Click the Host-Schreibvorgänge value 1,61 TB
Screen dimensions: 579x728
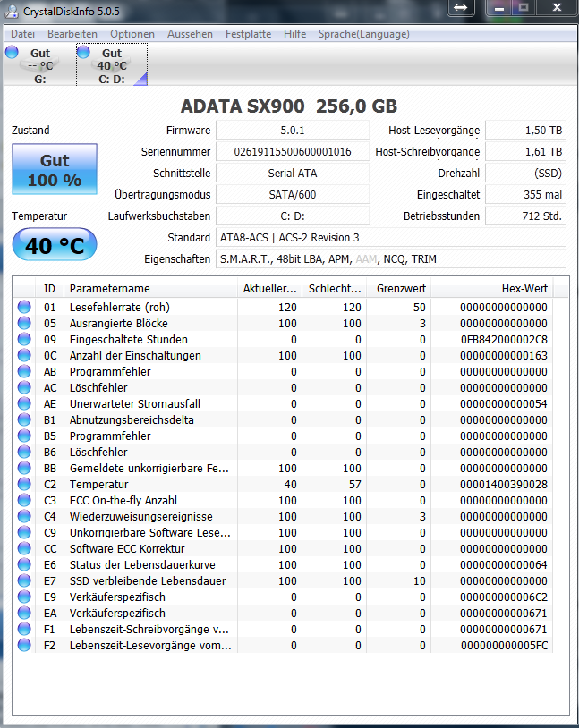click(x=525, y=151)
